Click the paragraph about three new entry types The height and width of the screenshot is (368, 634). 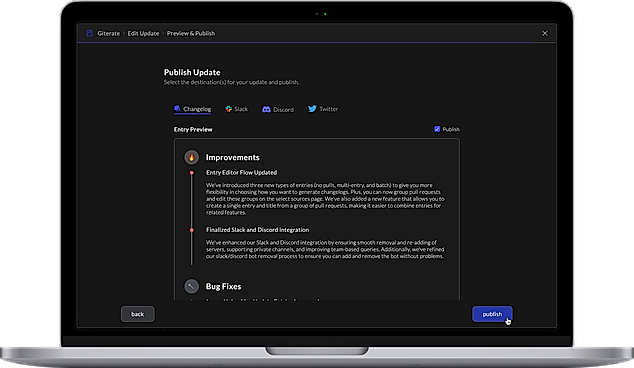(325, 199)
